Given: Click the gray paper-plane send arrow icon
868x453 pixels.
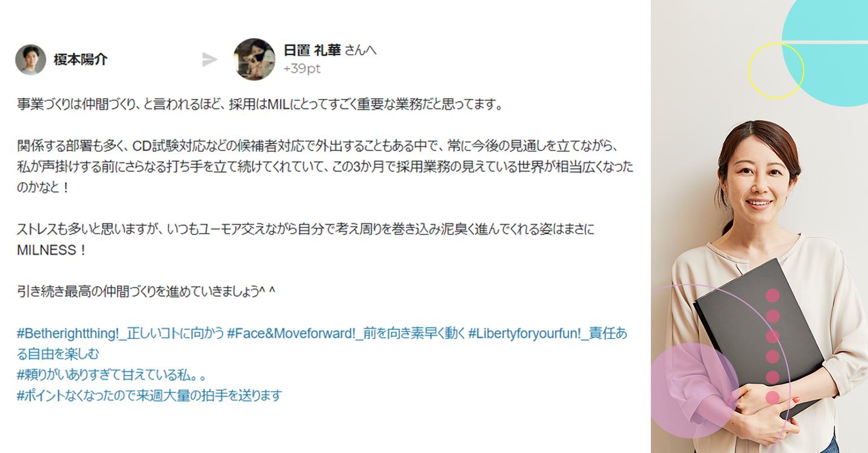Looking at the screenshot, I should point(209,59).
